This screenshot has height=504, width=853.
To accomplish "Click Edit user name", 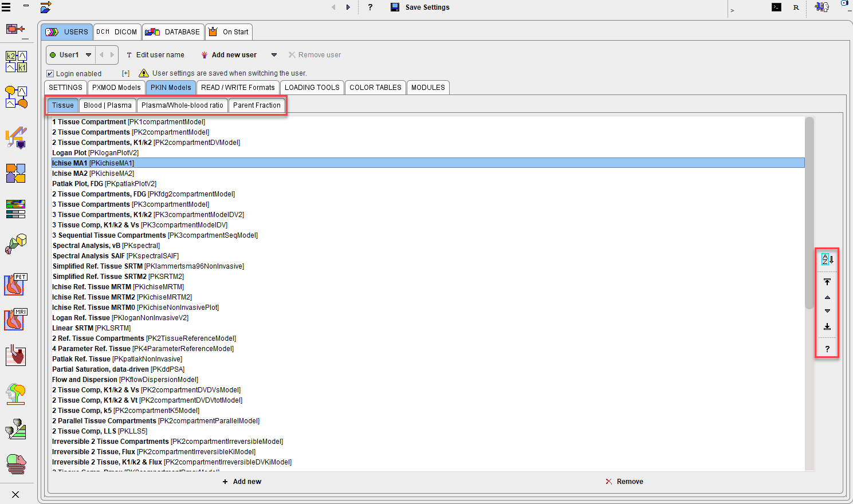I will pyautogui.click(x=155, y=55).
